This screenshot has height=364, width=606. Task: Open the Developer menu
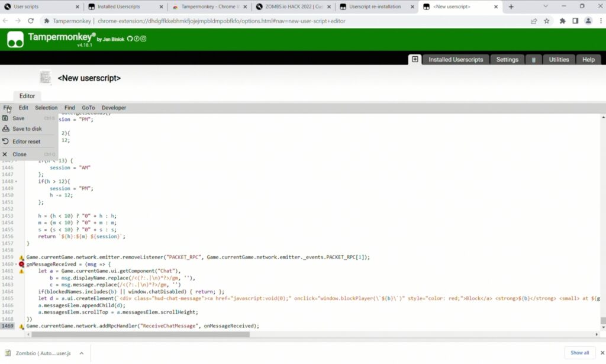pyautogui.click(x=114, y=108)
